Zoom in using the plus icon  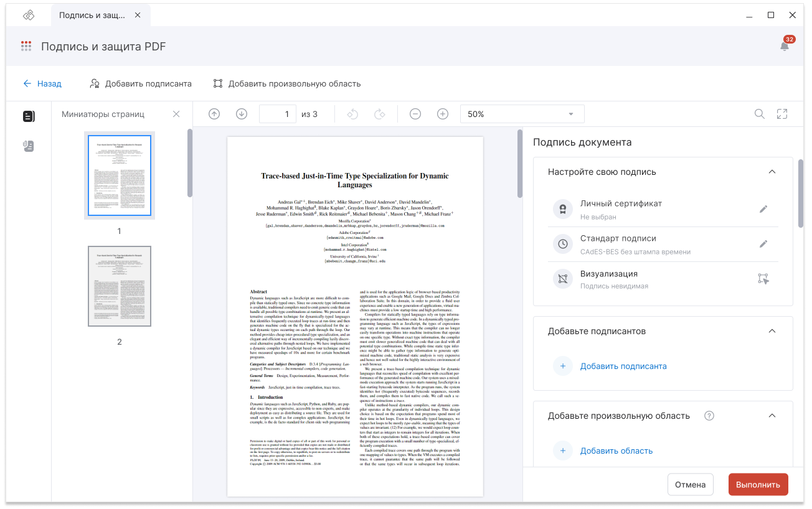[x=443, y=114]
